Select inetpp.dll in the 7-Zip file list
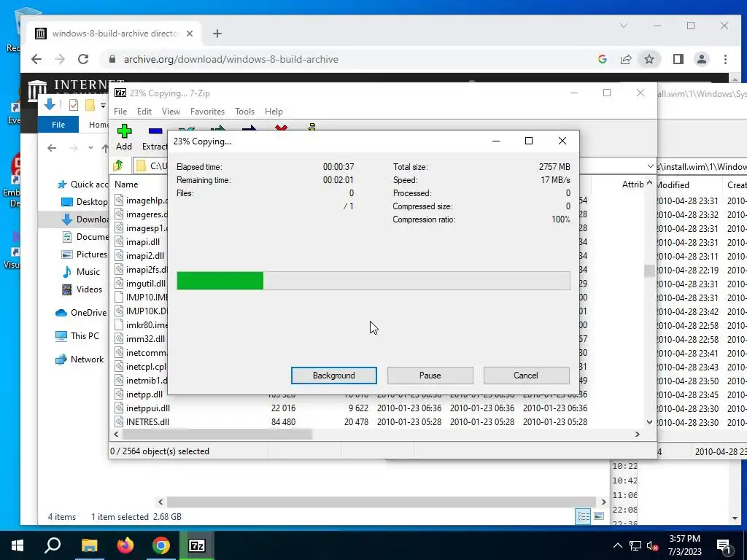 coord(144,394)
